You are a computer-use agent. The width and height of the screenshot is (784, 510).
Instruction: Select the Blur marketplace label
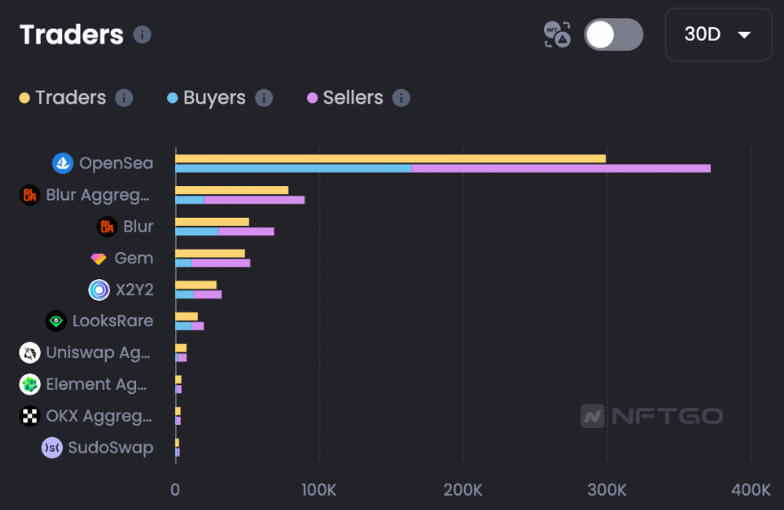click(x=138, y=226)
